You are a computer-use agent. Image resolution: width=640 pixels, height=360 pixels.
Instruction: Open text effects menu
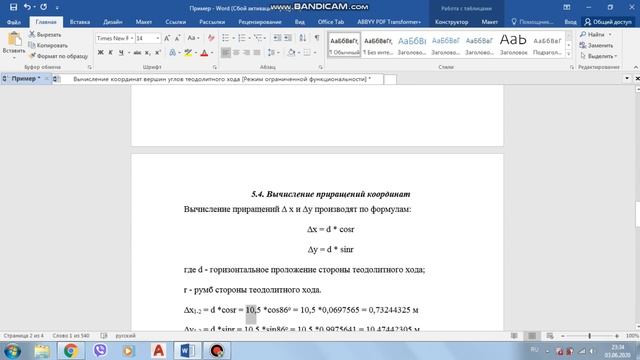[173, 53]
